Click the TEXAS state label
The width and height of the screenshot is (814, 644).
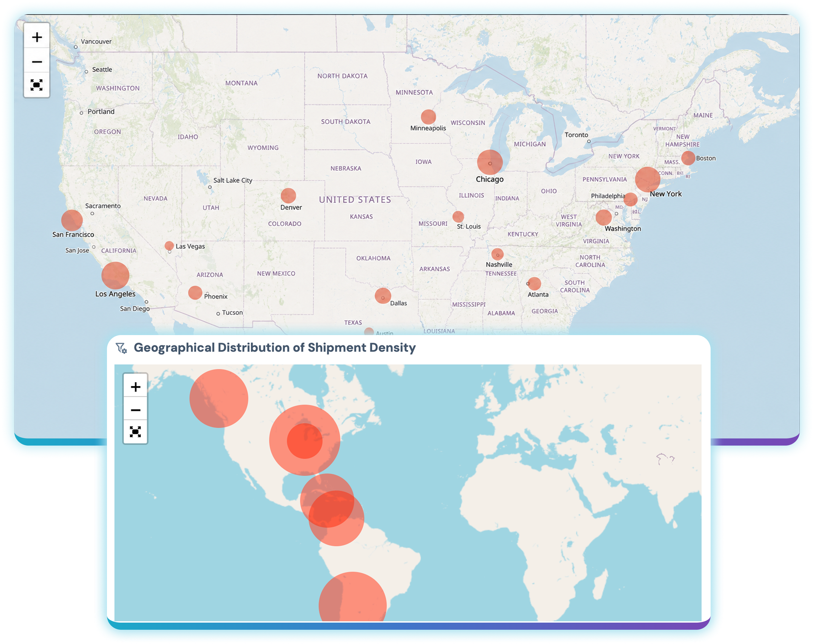pyautogui.click(x=353, y=322)
